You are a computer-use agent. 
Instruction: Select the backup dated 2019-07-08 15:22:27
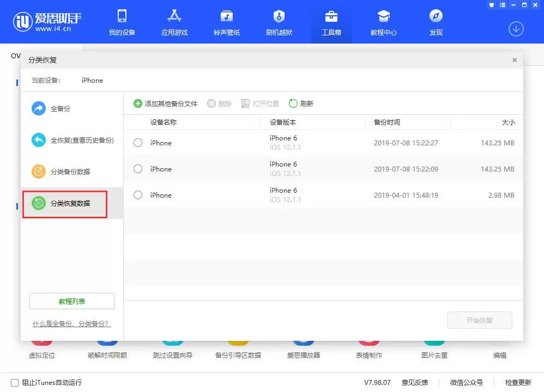(138, 143)
